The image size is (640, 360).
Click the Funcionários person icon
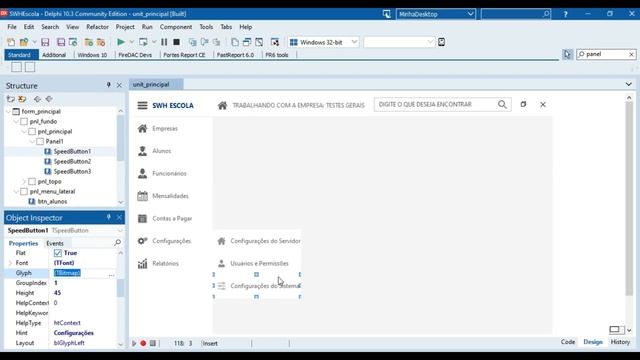pyautogui.click(x=142, y=173)
